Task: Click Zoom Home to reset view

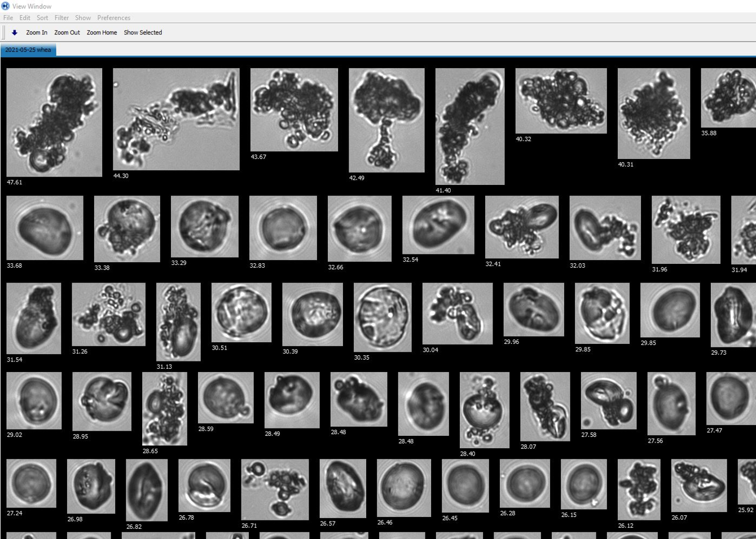Action: click(102, 33)
